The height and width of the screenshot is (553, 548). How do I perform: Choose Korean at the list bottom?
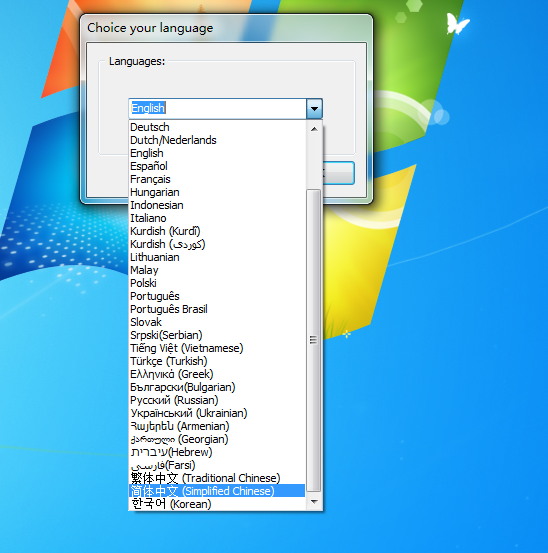tap(217, 504)
